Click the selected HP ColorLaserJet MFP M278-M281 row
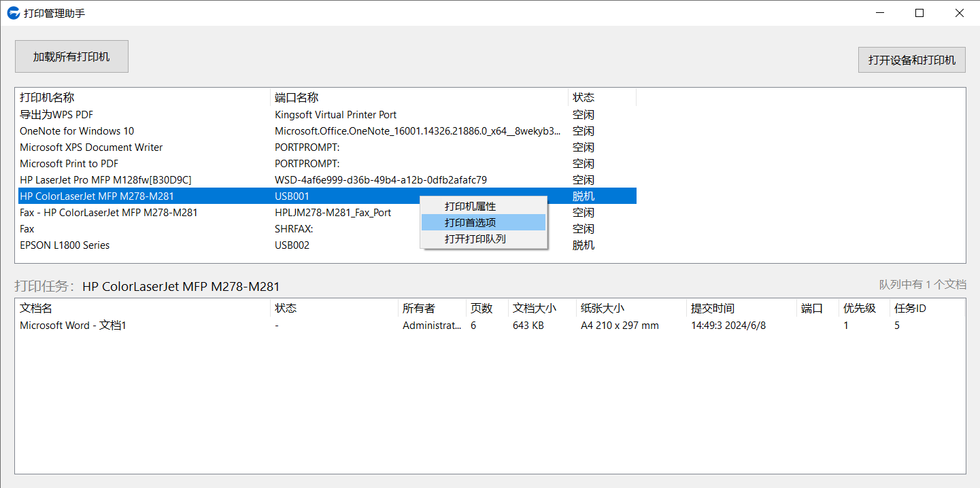Screen dimensions: 980x488 326,196
